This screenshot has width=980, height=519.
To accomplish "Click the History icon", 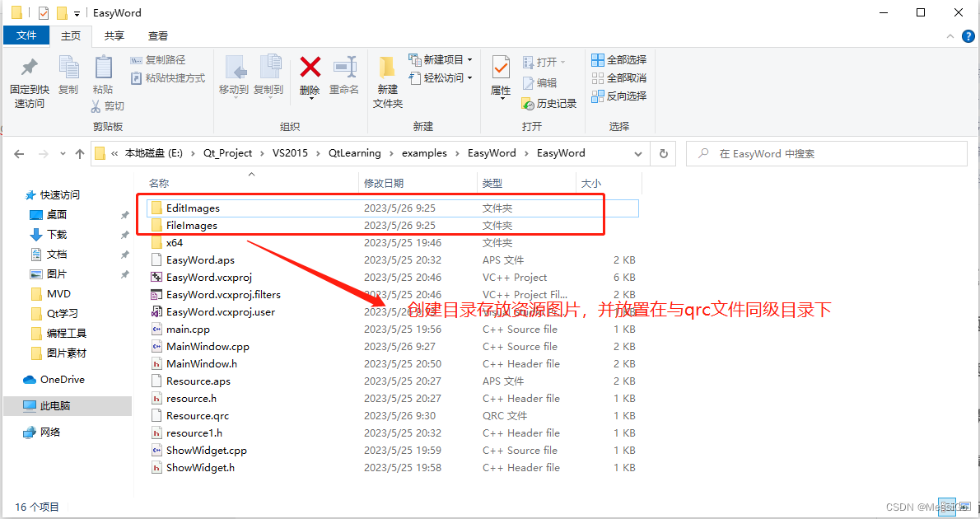I will click(x=528, y=103).
